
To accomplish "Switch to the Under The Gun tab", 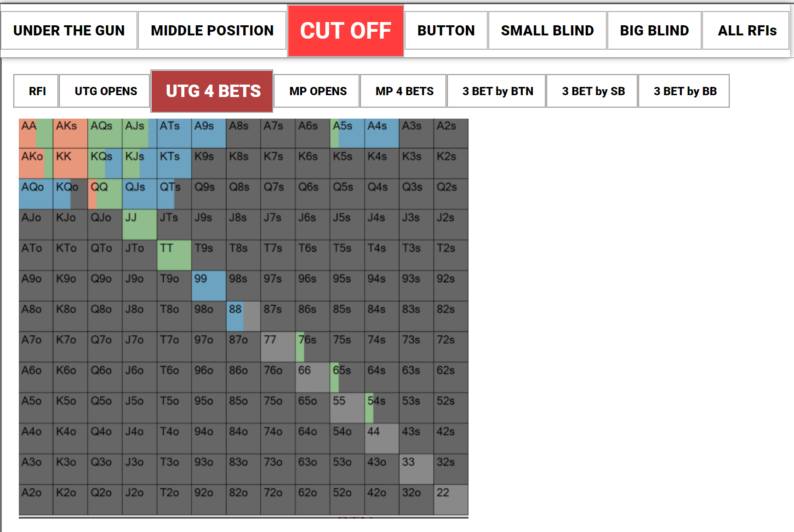I will click(x=69, y=30).
